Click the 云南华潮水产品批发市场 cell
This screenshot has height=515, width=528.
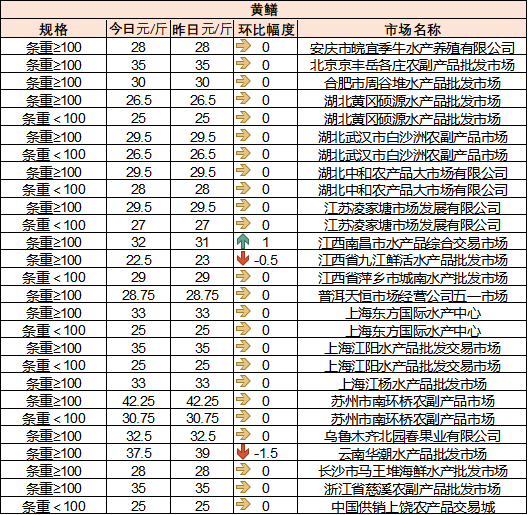point(412,453)
